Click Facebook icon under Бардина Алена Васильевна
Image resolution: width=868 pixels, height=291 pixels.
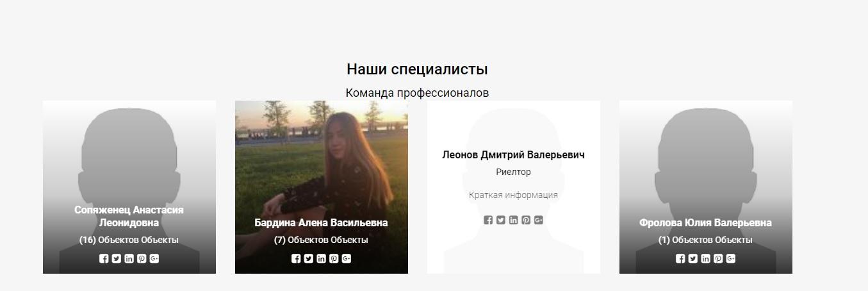click(x=296, y=259)
